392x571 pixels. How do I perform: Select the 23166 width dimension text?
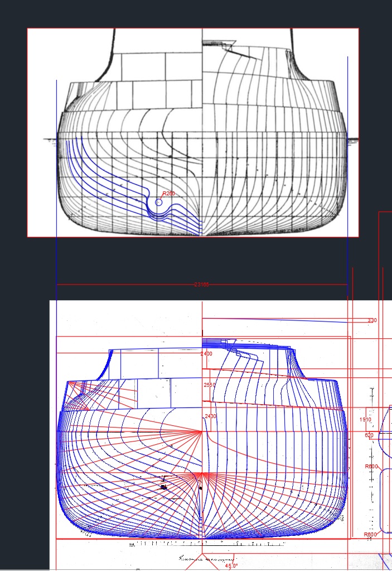tap(201, 285)
